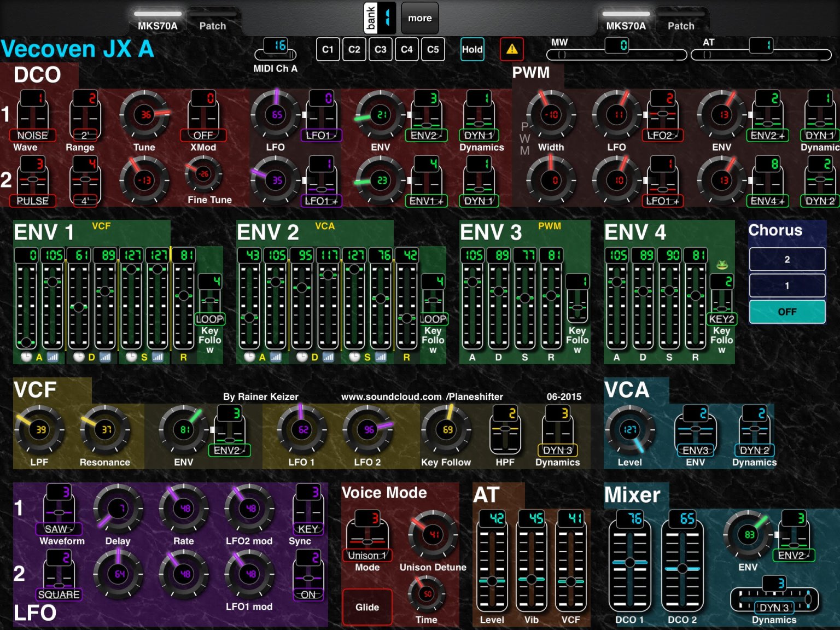Click the ENV 1 attack clock icon

point(26,357)
